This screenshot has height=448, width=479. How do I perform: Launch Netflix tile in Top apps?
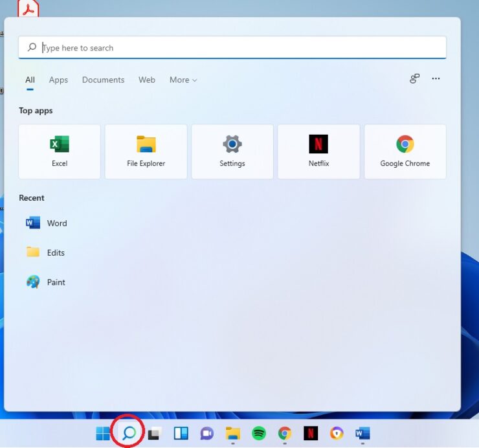point(318,151)
